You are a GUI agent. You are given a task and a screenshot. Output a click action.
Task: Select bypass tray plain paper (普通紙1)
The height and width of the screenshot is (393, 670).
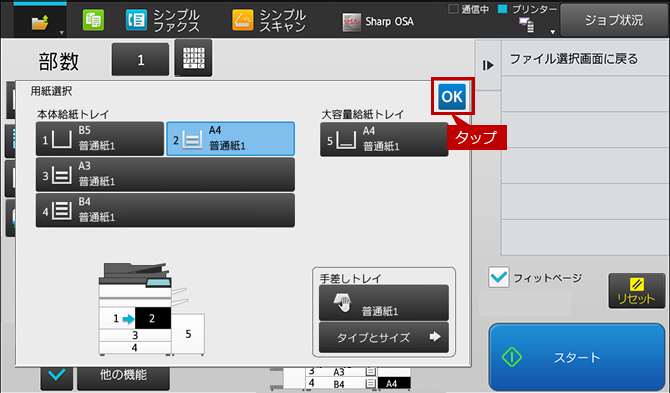[384, 303]
